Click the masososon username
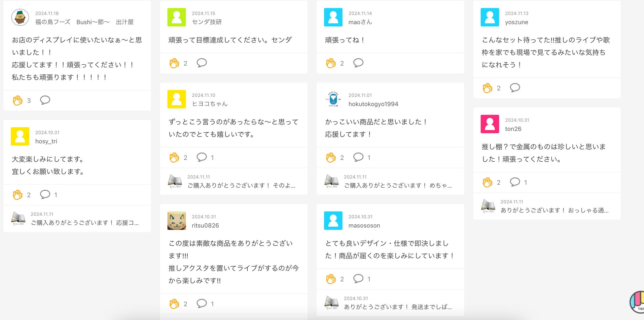This screenshot has width=644, height=320. [x=364, y=225]
